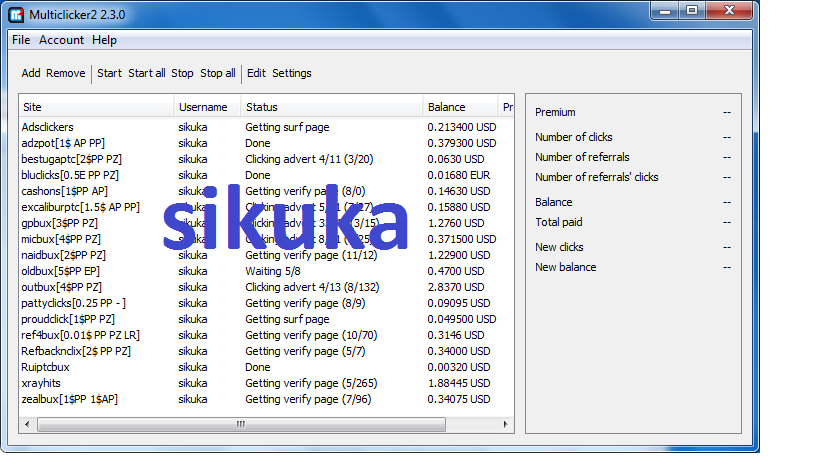Select the micbux[4$PP PZ] row
The image size is (816, 460).
[x=266, y=239]
